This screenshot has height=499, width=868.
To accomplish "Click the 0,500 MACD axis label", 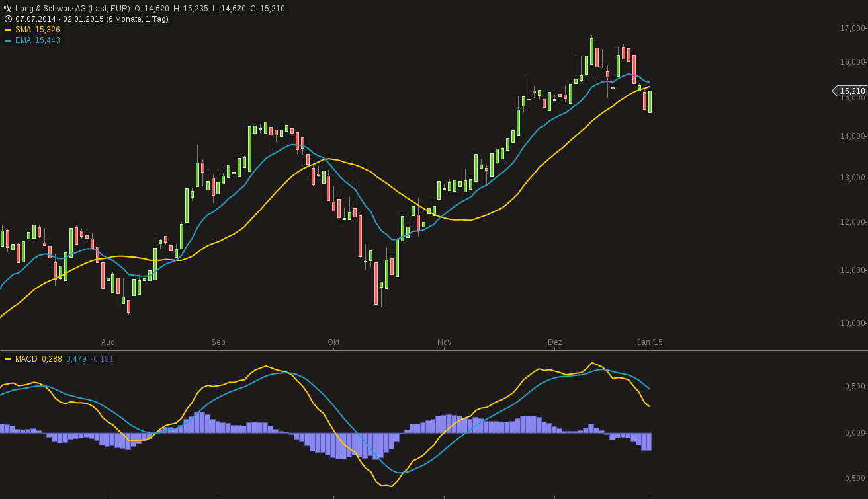I will pyautogui.click(x=853, y=387).
